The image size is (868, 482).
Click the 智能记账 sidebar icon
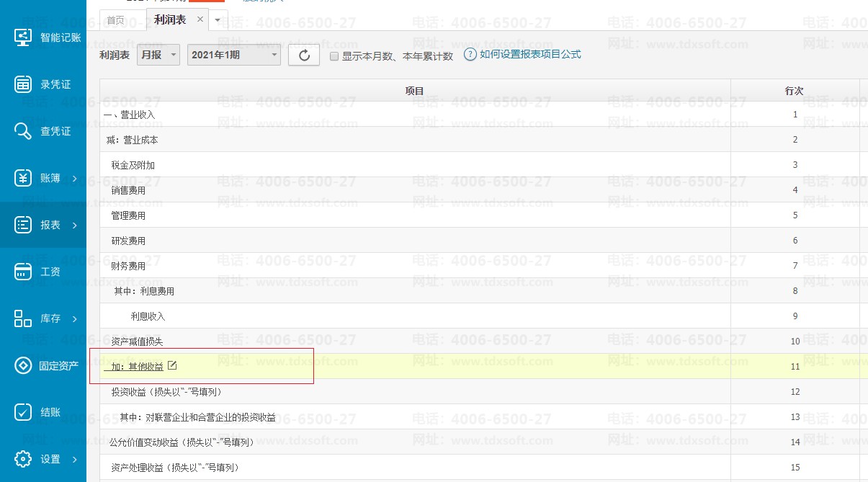pos(23,37)
